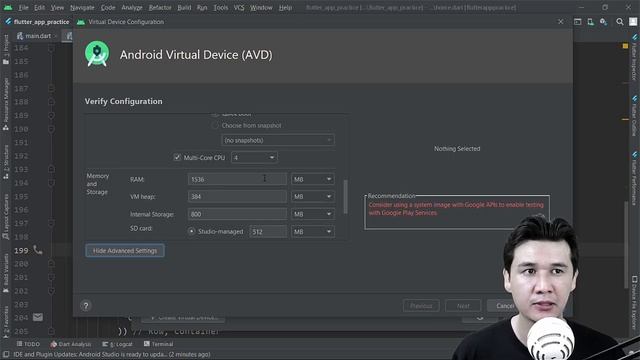Open the Refactor menu
Viewport: 640px width, 360px height.
(x=160, y=7)
